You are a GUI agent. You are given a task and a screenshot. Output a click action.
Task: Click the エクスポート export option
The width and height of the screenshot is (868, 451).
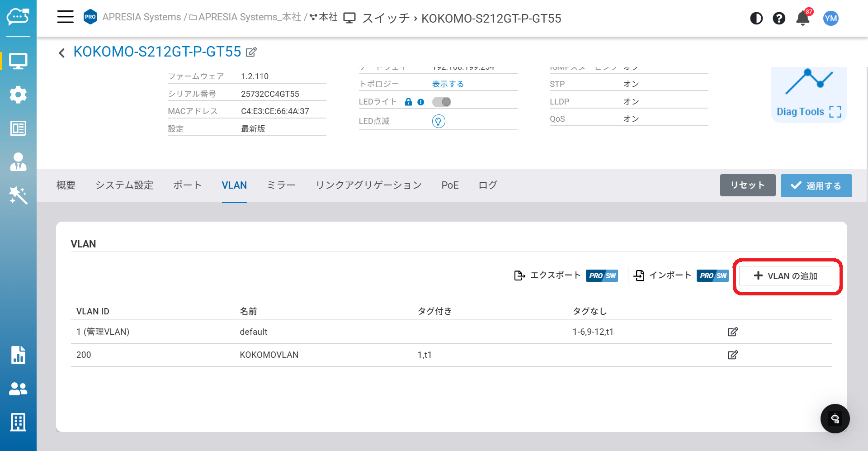pos(547,275)
